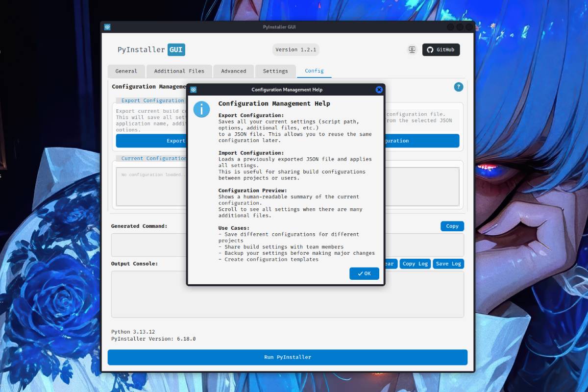
Task: Click the partly hidden Import Configuration button
Action: (422, 141)
